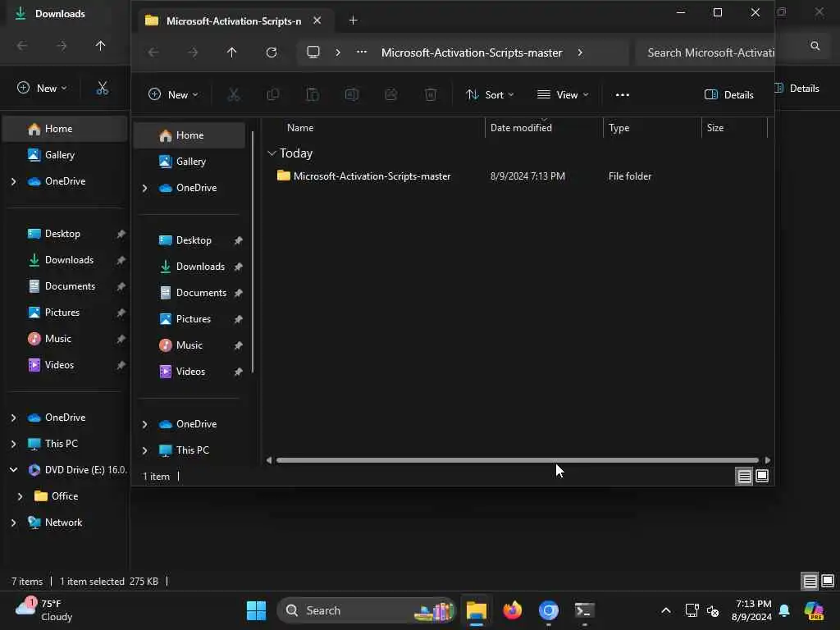Open Pictures in Downloads window sidebar
The height and width of the screenshot is (630, 840).
66,313
